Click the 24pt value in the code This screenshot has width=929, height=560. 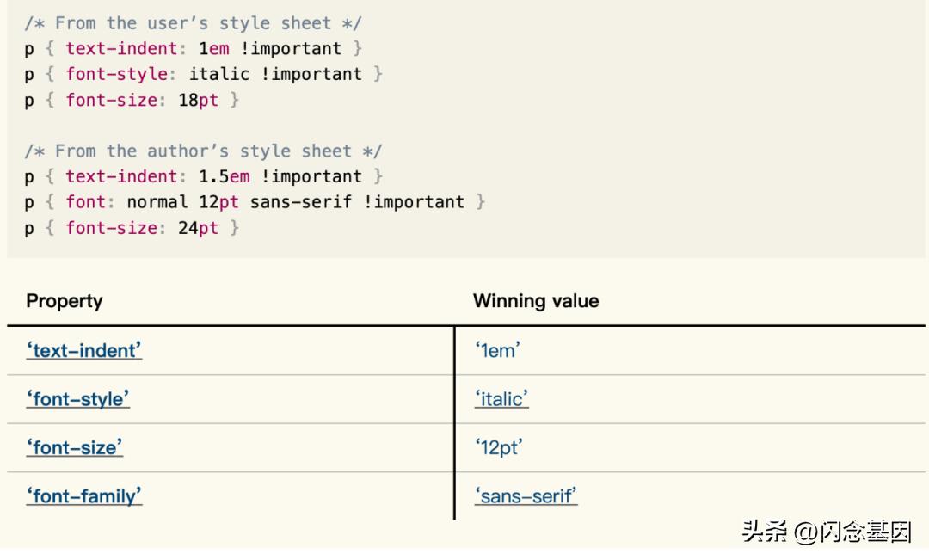pos(199,228)
